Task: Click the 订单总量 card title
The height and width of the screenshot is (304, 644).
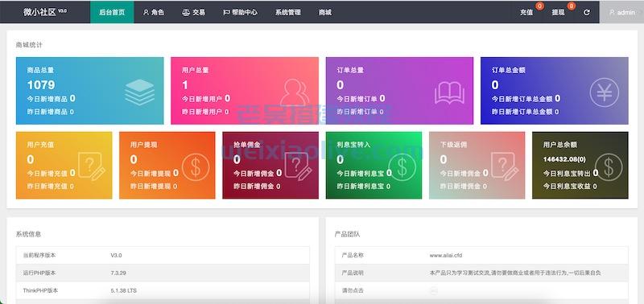Action: coord(350,70)
